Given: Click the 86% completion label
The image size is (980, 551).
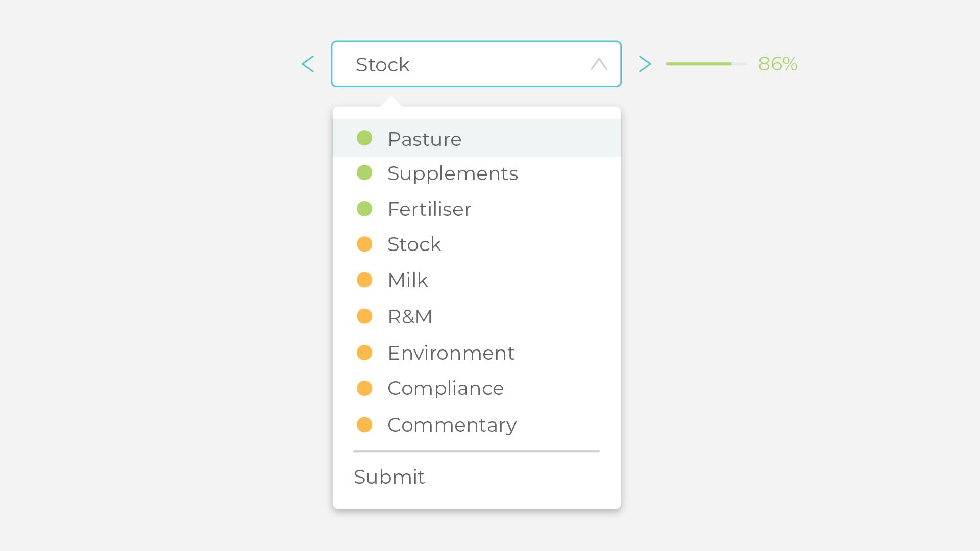Looking at the screenshot, I should coord(777,64).
